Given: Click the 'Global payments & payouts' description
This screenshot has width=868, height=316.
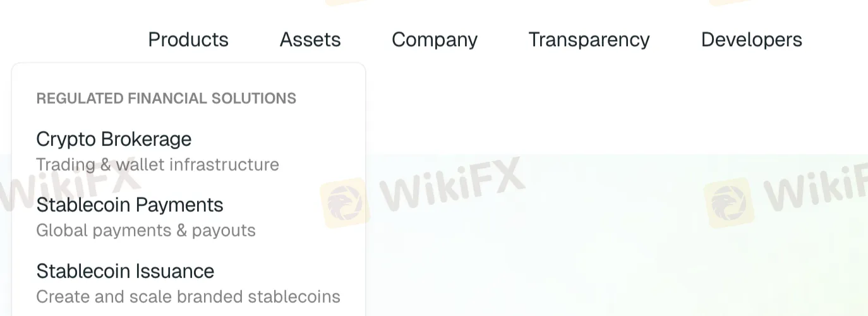Looking at the screenshot, I should (146, 230).
